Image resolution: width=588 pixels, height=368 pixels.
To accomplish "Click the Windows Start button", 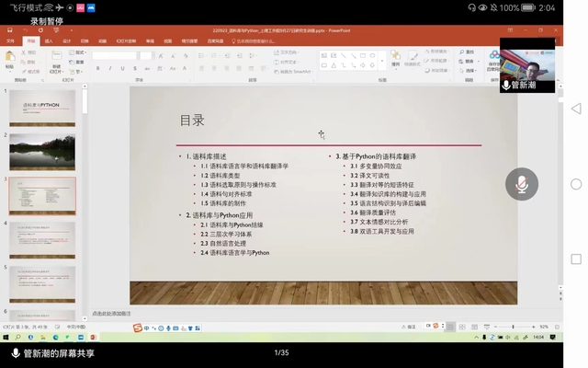I will [x=5, y=337].
